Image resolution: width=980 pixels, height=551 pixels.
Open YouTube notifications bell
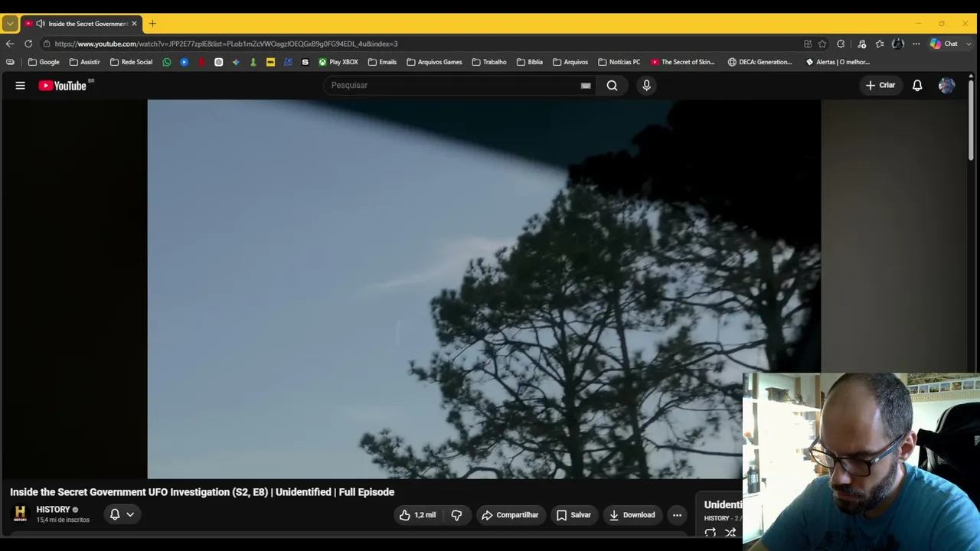(917, 86)
